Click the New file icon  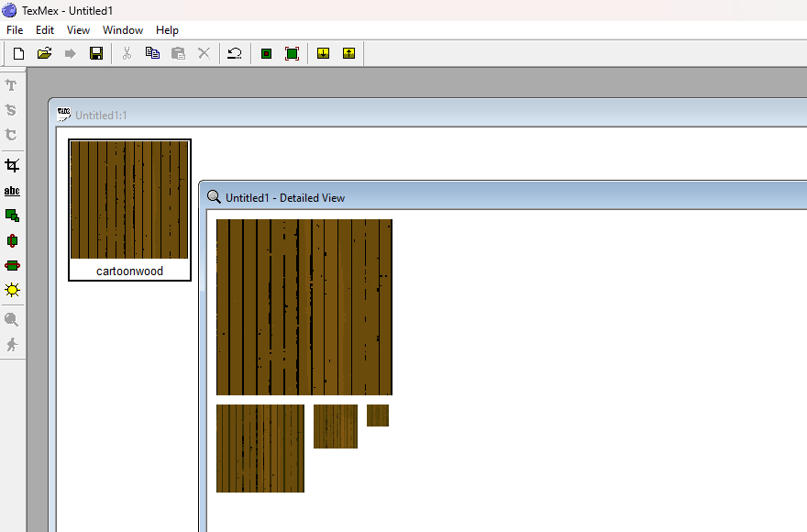[x=18, y=54]
